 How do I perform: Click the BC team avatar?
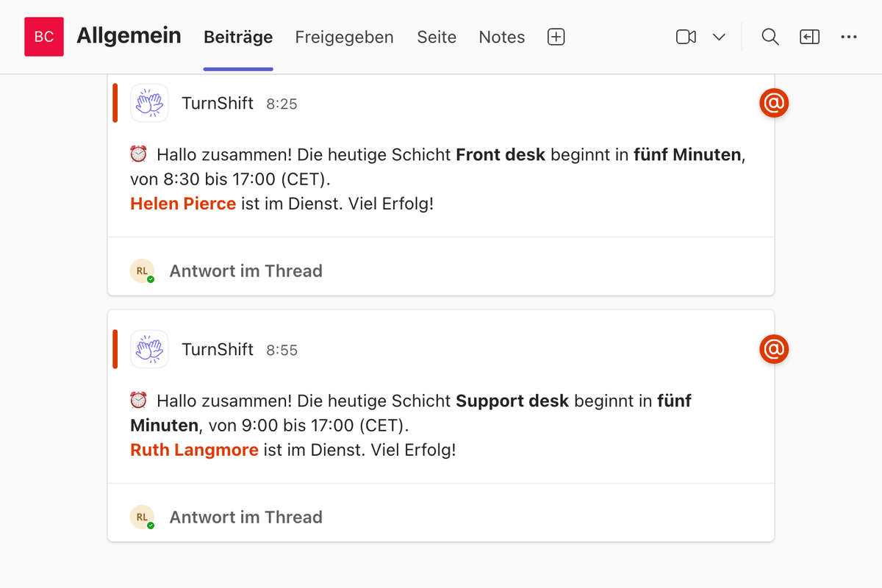click(x=44, y=37)
